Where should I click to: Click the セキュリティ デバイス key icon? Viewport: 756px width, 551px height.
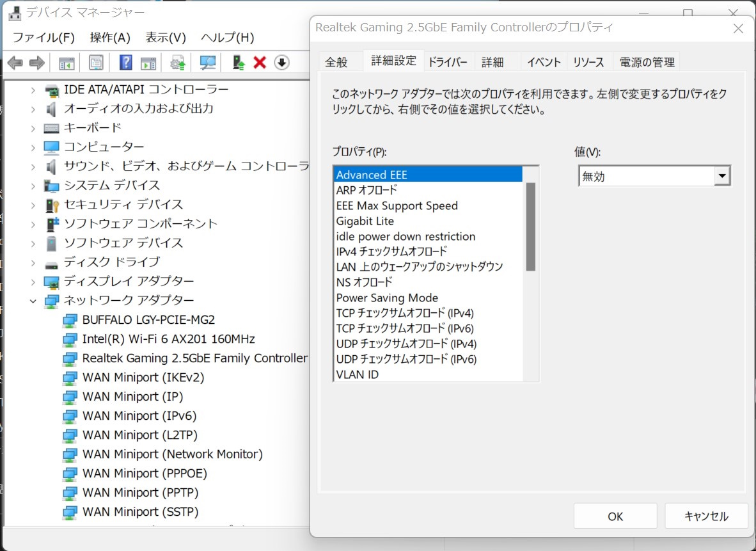pos(52,205)
